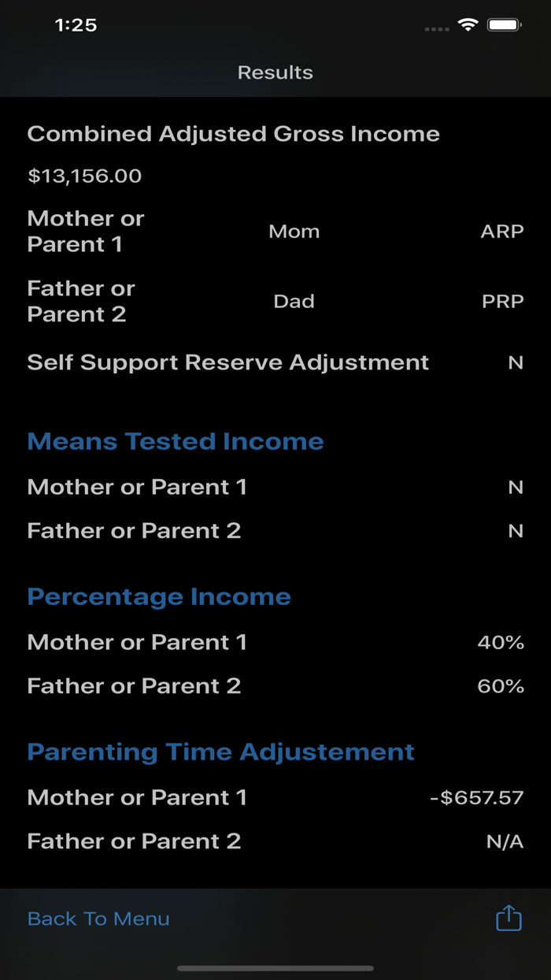Expand the Percentage Income section

158,596
